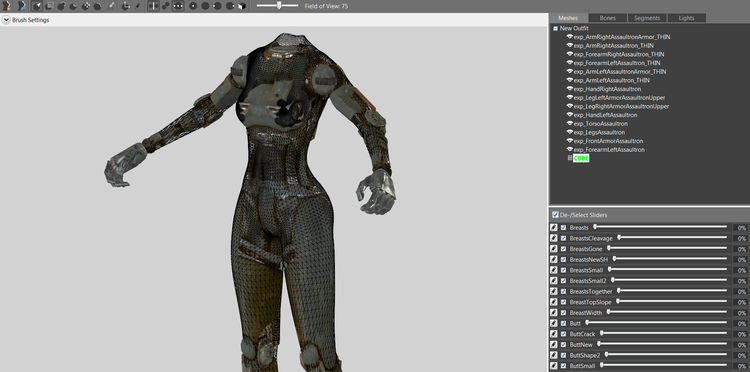Collapse the New Outfit tree node
Image resolution: width=750 pixels, height=372 pixels.
point(555,29)
